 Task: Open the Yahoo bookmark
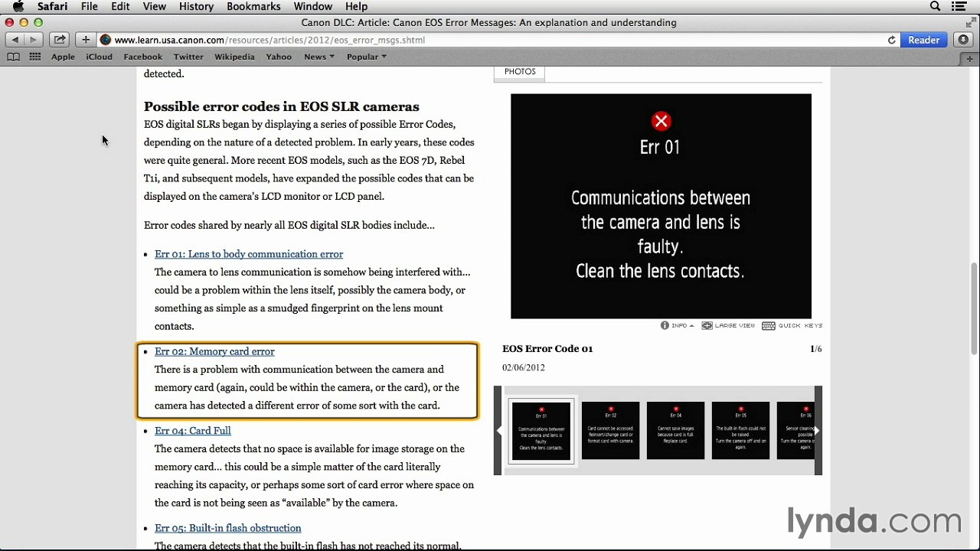(279, 57)
